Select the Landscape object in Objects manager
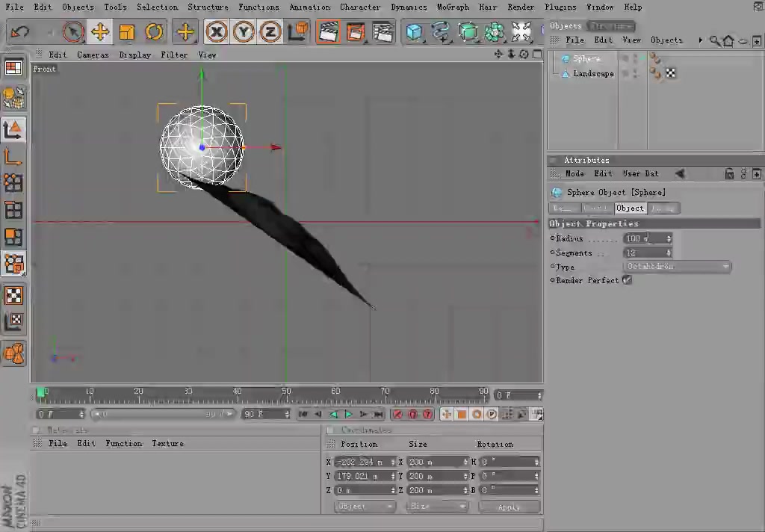This screenshot has height=532, width=765. (593, 73)
